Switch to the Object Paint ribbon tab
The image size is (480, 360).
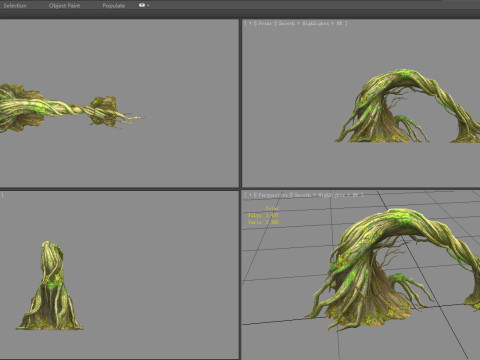(x=64, y=6)
